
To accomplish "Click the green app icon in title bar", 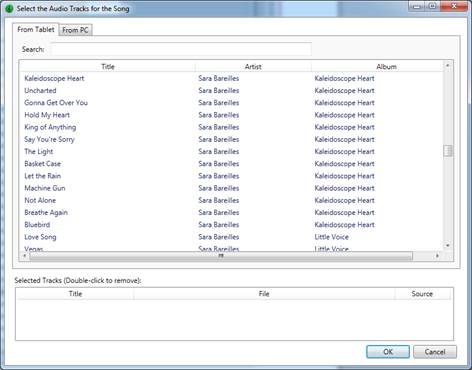I will tap(9, 9).
